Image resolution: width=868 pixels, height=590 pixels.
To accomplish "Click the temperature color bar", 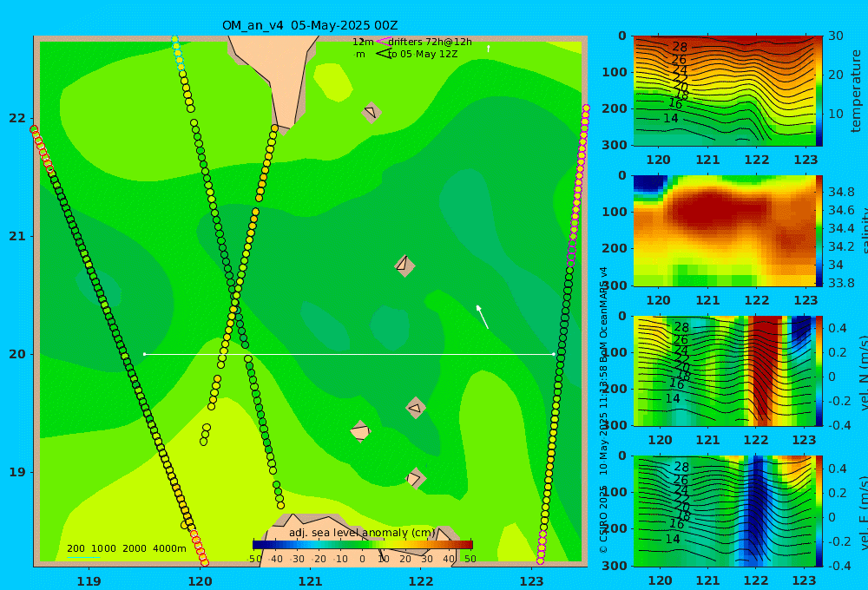I will click(819, 91).
